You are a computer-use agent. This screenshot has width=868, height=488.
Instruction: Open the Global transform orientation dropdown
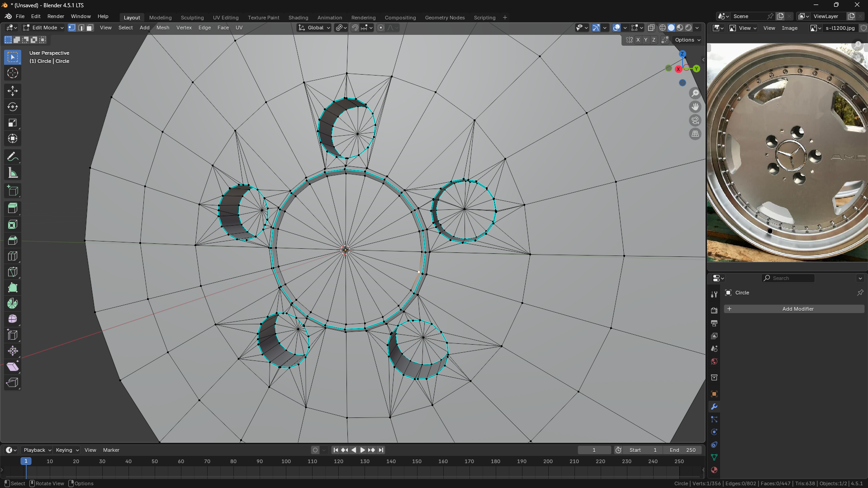click(x=314, y=28)
